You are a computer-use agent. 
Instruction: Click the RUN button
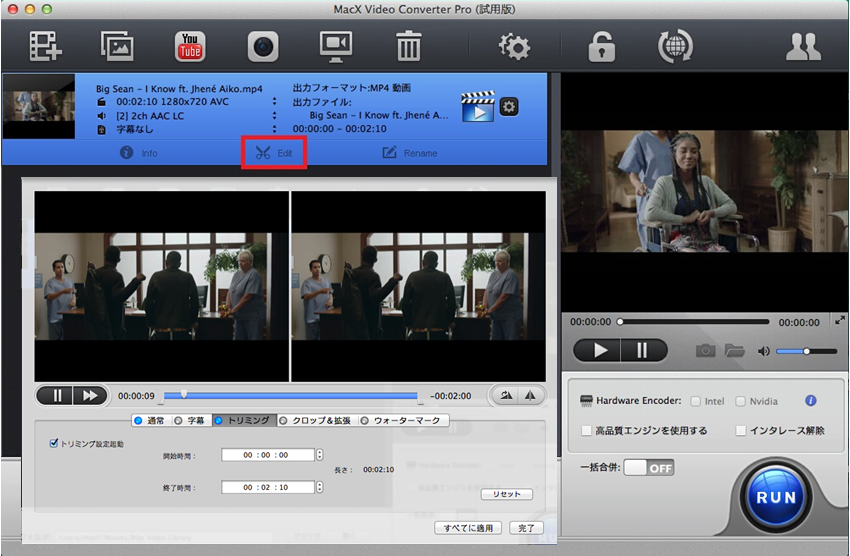pyautogui.click(x=776, y=497)
